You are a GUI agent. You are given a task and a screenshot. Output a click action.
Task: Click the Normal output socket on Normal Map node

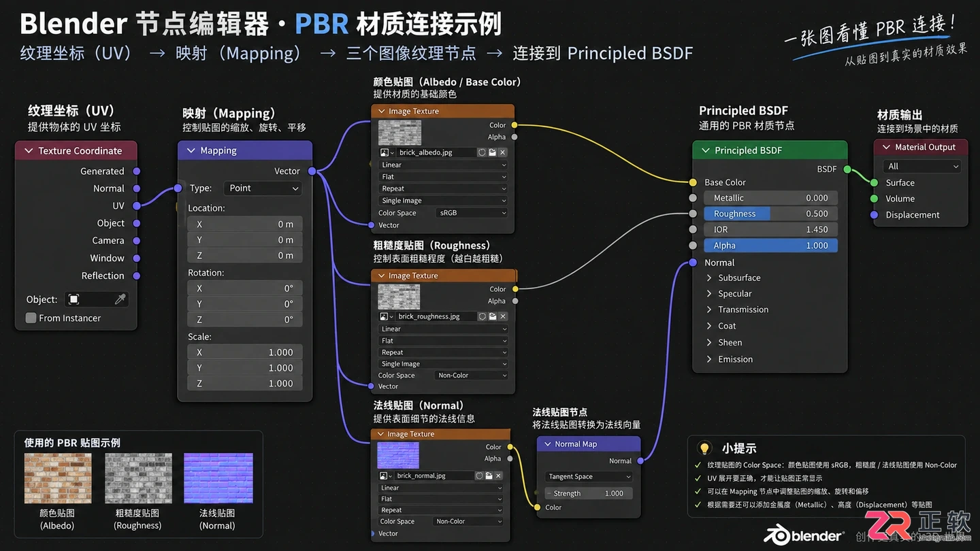[x=640, y=461]
